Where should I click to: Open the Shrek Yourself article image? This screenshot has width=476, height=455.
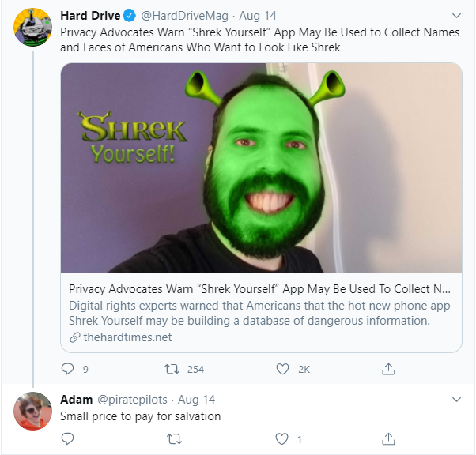261,167
